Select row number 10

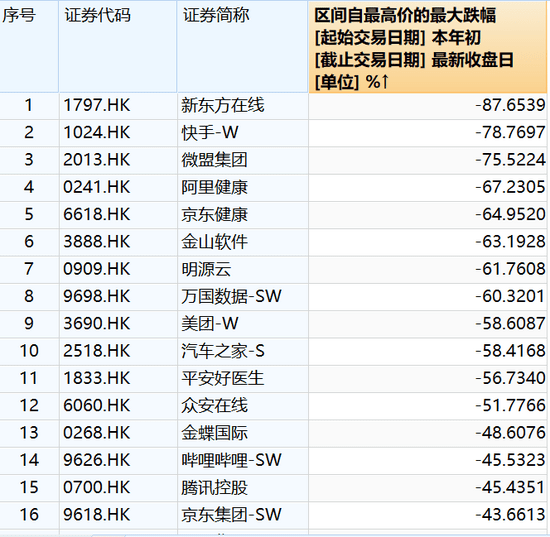29,351
